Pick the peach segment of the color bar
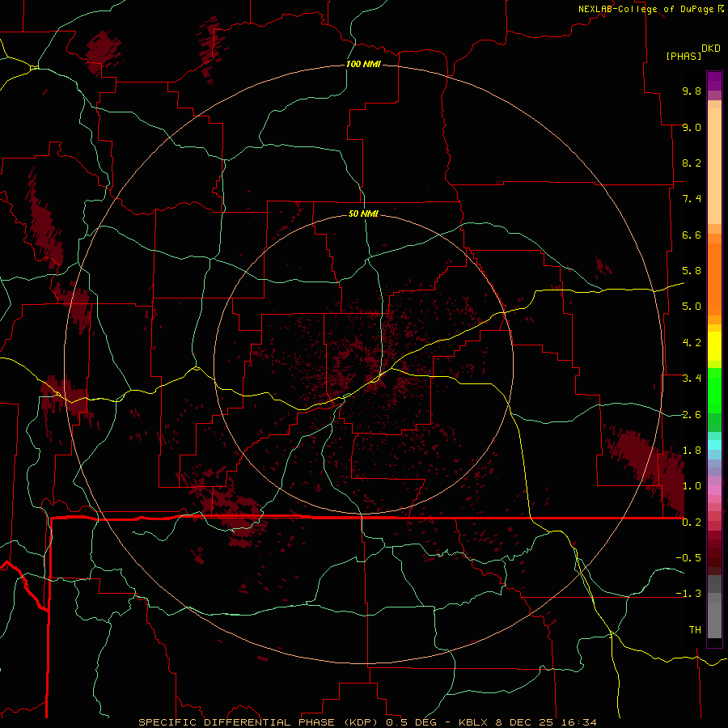Viewport: 728px width, 728px height. click(x=714, y=167)
